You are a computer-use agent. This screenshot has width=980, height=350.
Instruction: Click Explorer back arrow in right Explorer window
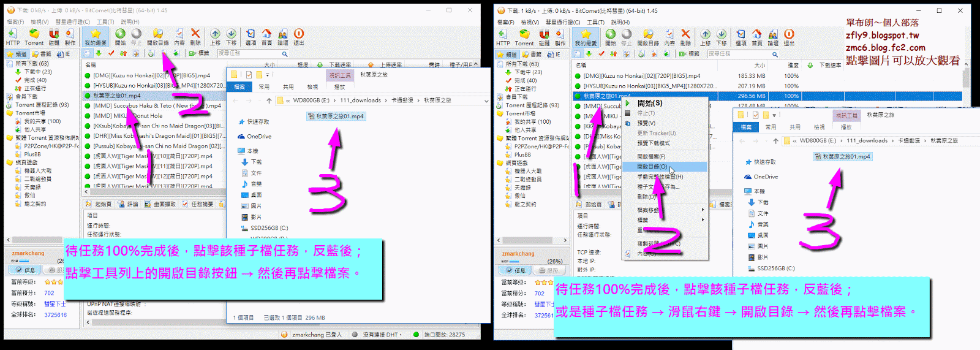[742, 141]
